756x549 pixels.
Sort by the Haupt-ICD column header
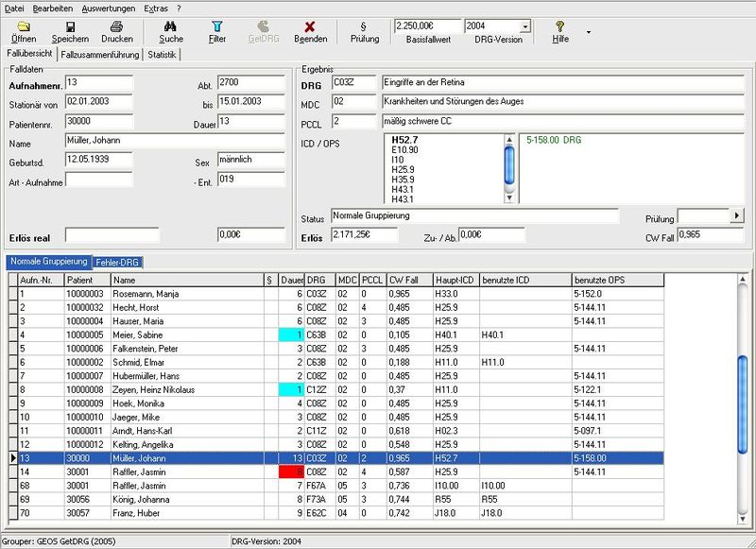tap(455, 280)
